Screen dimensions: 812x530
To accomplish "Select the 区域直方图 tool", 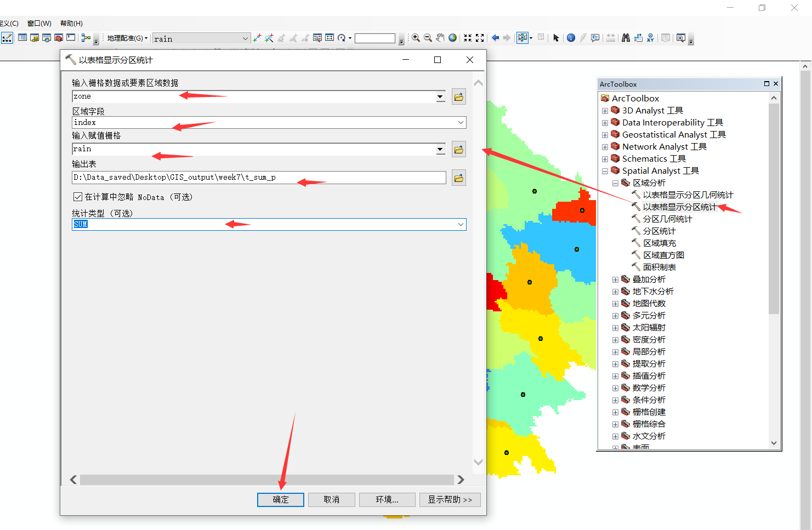I will pos(663,255).
